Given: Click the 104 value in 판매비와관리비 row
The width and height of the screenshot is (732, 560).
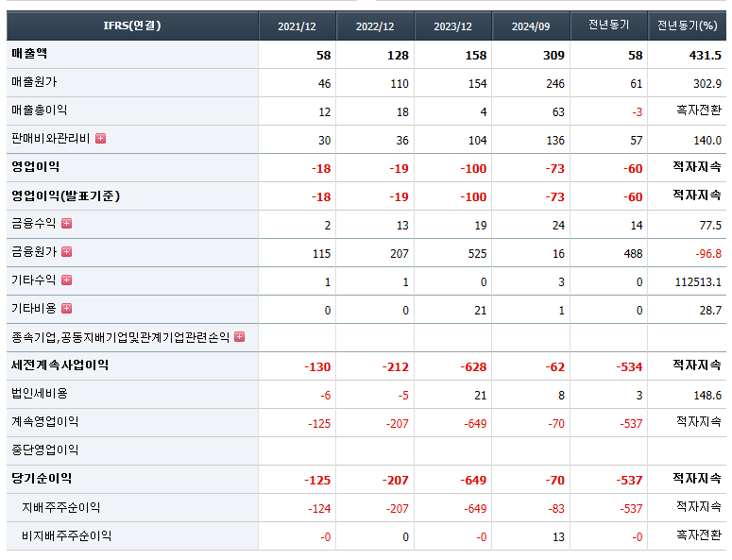Looking at the screenshot, I should pos(478,141).
